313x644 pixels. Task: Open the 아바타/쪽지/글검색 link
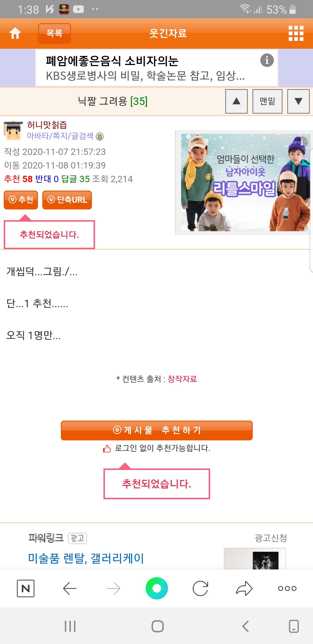pos(60,136)
